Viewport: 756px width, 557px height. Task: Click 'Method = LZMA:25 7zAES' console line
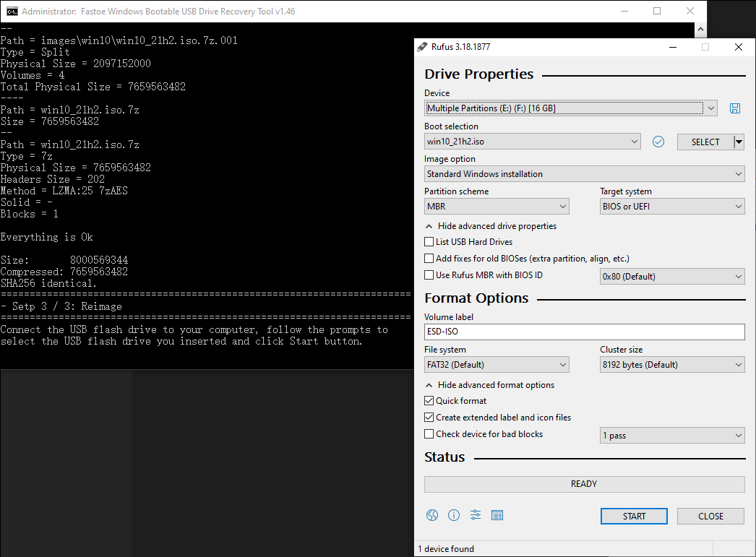click(64, 191)
